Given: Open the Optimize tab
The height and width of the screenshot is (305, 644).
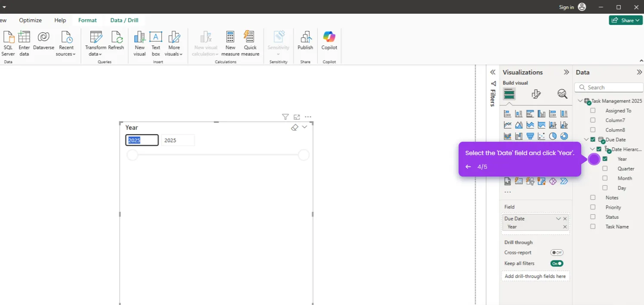Looking at the screenshot, I should 31,20.
